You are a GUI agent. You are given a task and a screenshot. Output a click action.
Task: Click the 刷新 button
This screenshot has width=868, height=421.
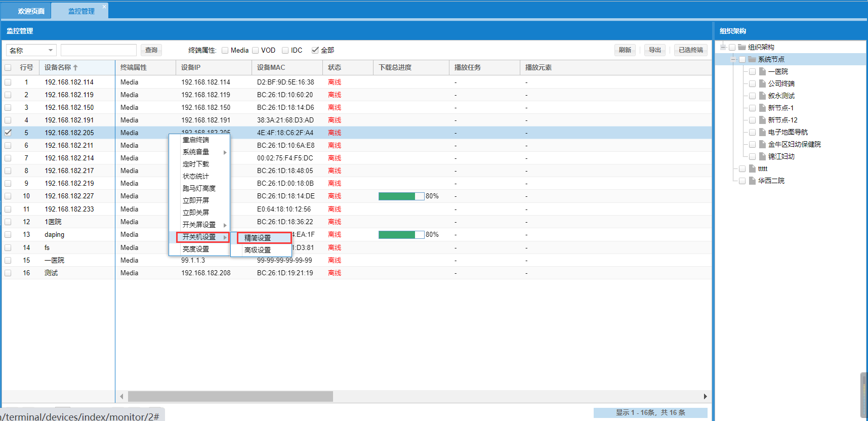point(625,50)
